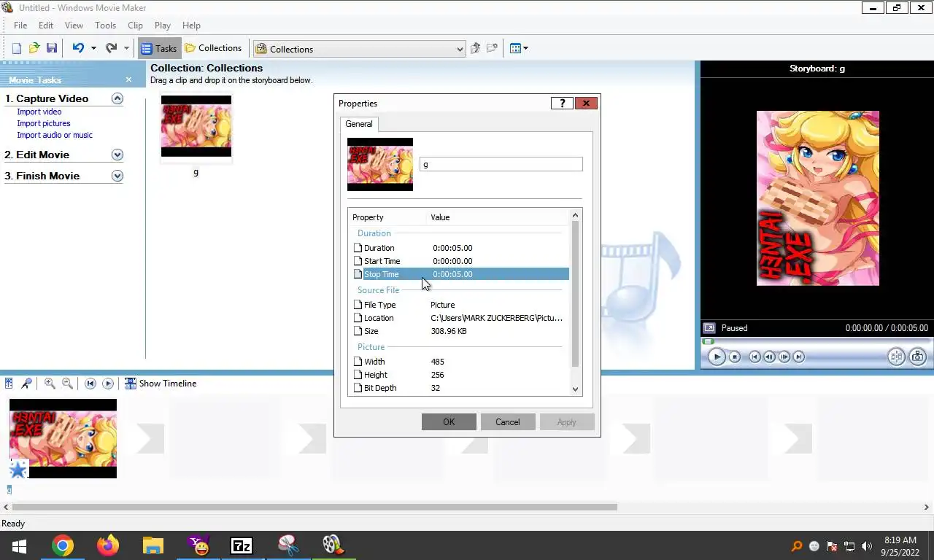Go up one level in collections

(x=475, y=48)
